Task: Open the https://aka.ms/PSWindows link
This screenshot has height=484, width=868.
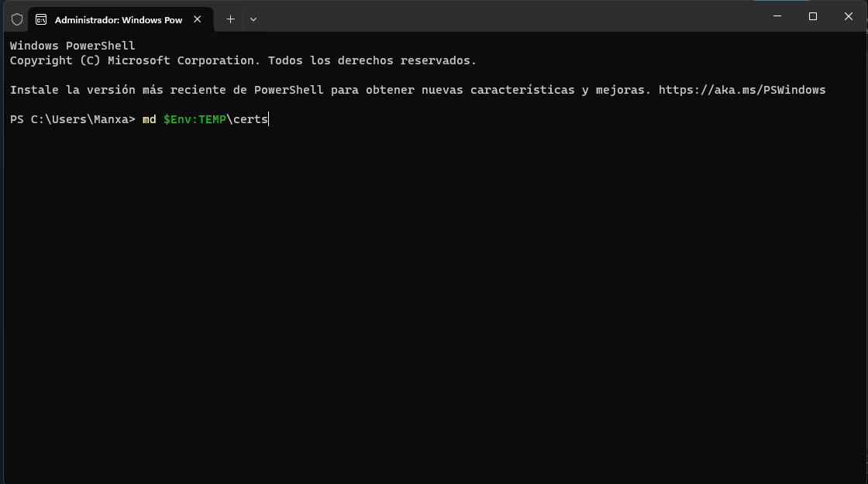Action: (742, 90)
